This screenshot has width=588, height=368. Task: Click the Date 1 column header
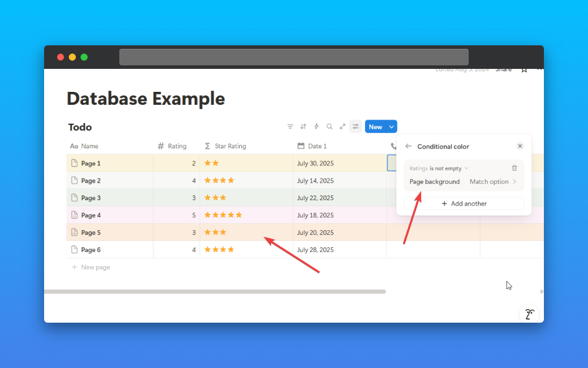(x=312, y=146)
